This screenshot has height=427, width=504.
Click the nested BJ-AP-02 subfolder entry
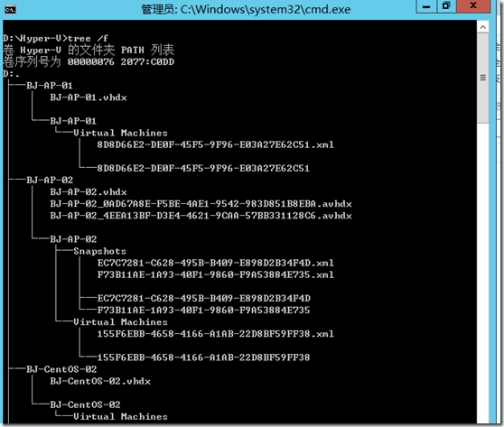pyautogui.click(x=73, y=239)
